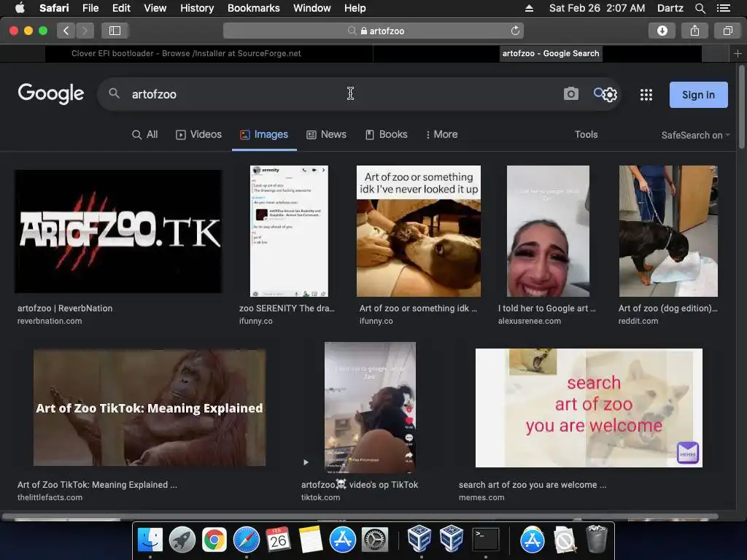This screenshot has width=747, height=560.
Task: Expand the SafeSearch on dropdown
Action: (695, 135)
